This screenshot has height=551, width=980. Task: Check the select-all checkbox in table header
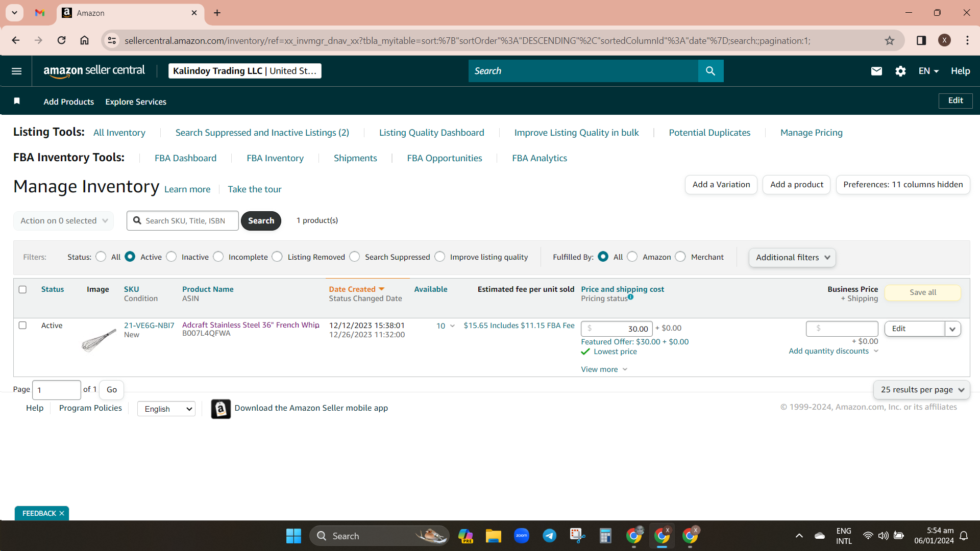pyautogui.click(x=22, y=289)
